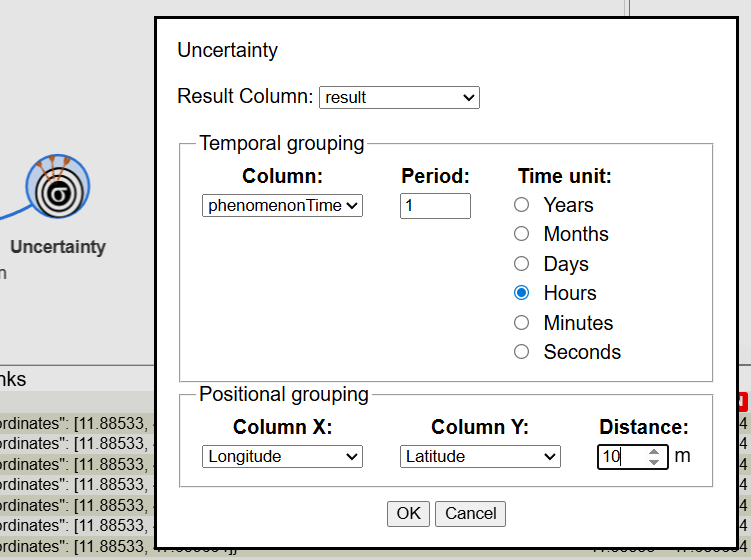
Task: Increase the Distance value with up arrow
Action: 654,452
